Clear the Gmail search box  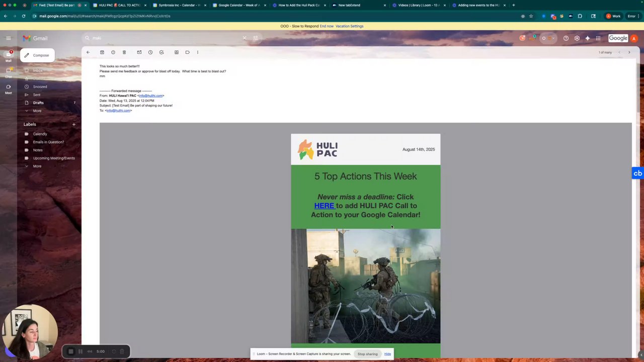pos(245,38)
